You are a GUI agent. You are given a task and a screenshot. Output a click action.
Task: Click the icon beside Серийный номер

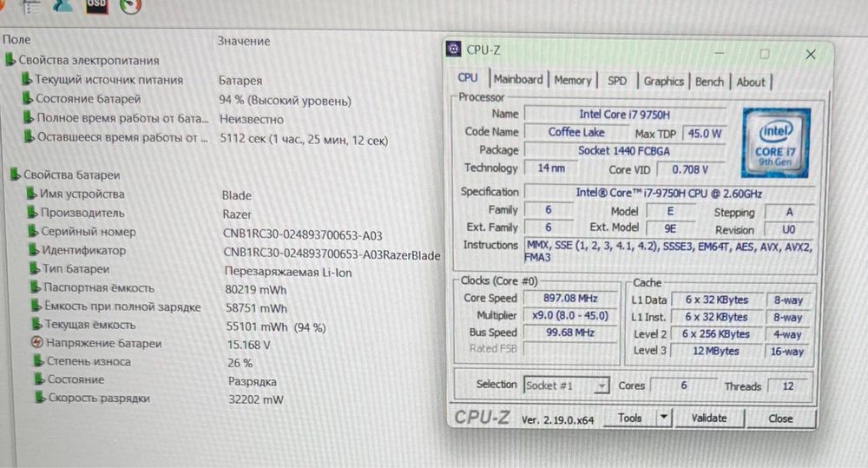(x=33, y=232)
